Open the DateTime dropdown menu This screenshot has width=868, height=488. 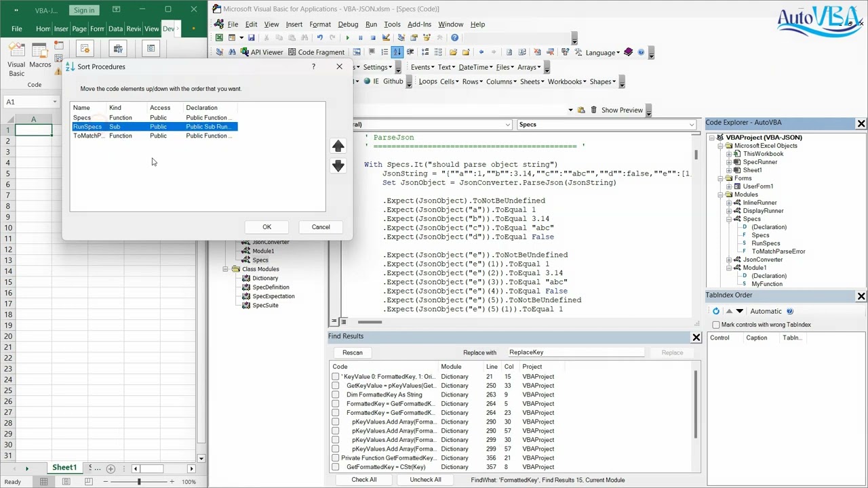click(x=477, y=67)
